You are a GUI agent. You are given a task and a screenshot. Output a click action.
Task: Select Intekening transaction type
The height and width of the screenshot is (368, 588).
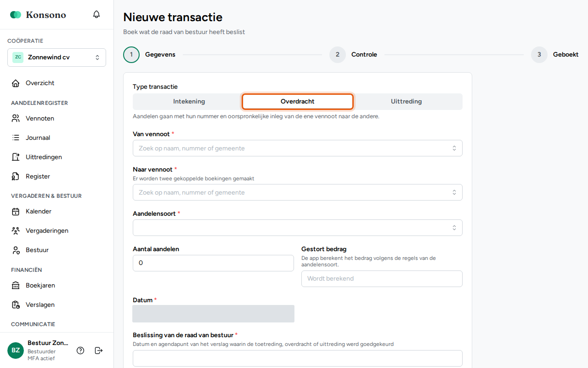pos(189,102)
